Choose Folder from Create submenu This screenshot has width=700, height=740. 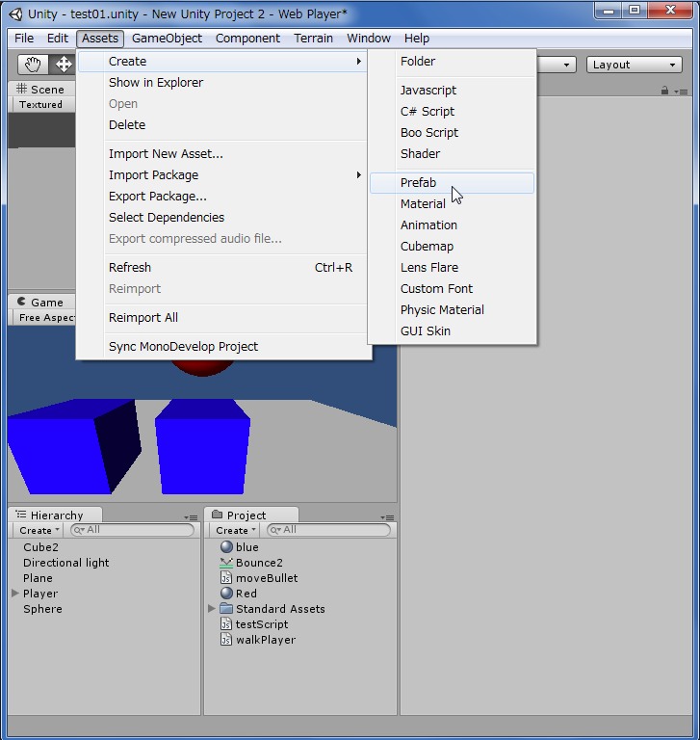point(452,62)
